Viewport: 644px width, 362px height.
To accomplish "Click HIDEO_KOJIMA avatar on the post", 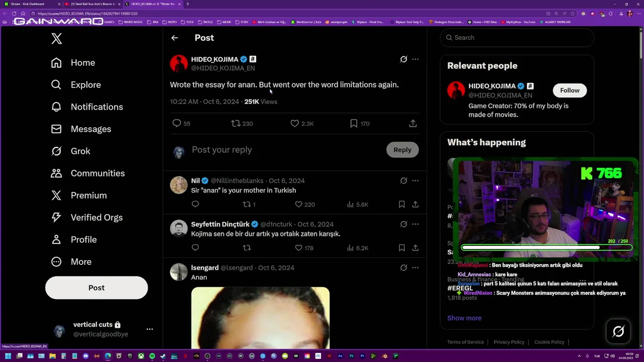I will click(x=179, y=63).
